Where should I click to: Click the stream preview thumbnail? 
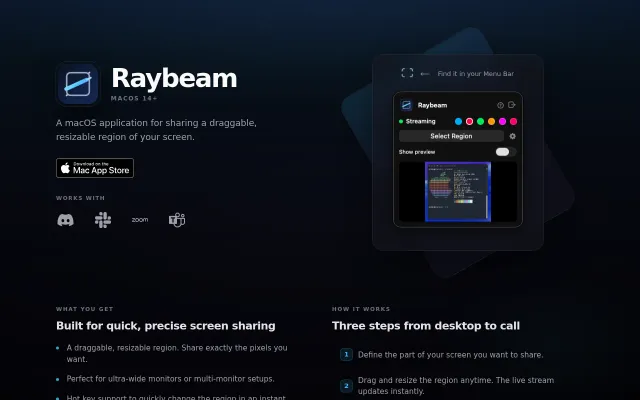458,192
